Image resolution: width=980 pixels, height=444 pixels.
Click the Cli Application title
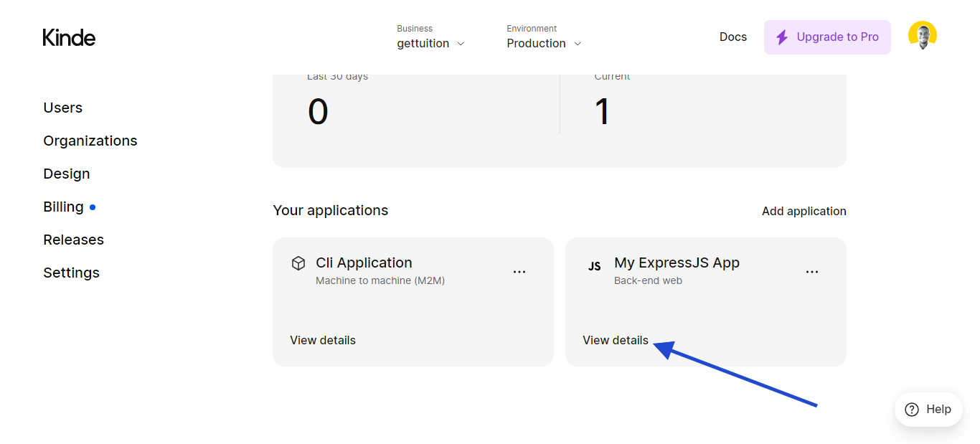point(364,263)
